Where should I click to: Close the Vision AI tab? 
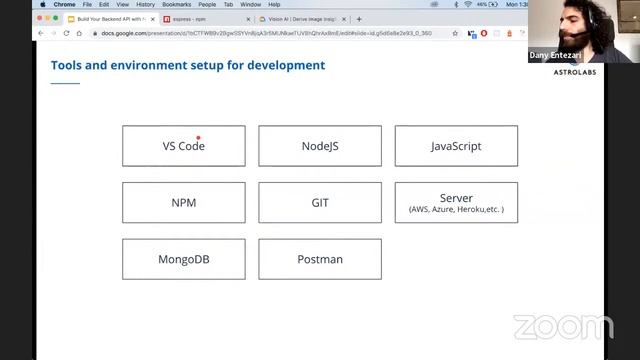pos(344,19)
